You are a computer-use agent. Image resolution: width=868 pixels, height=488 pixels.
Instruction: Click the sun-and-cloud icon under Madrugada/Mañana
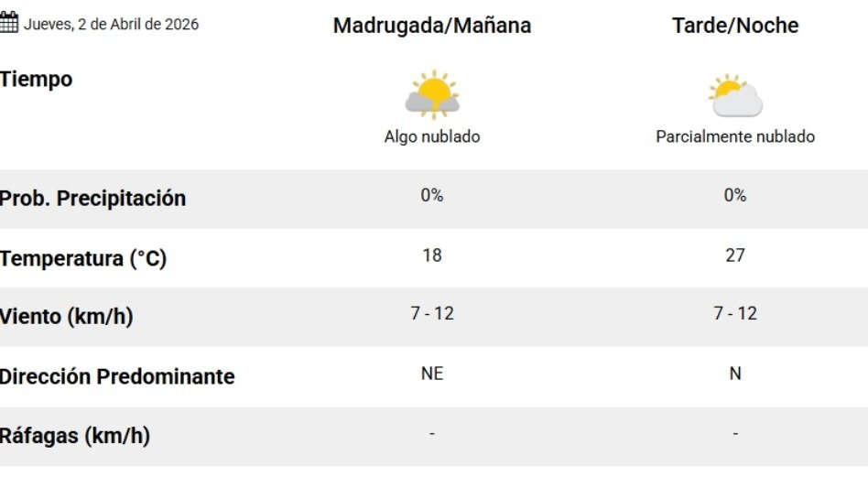(x=432, y=95)
